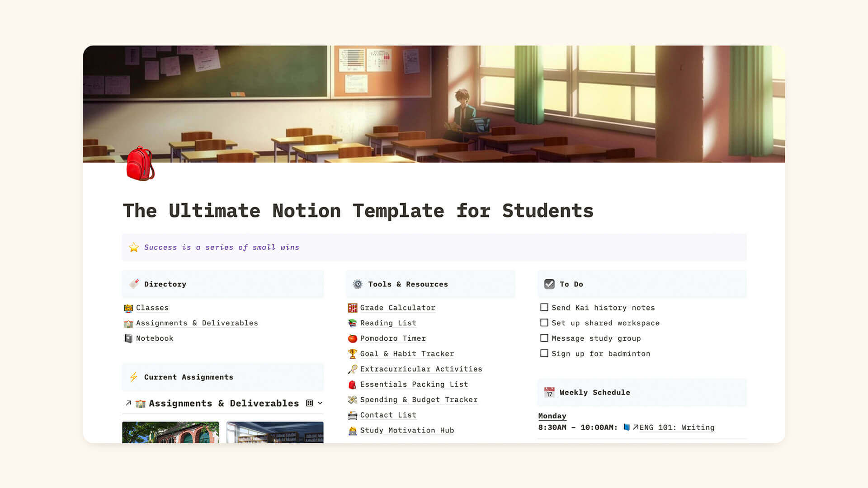Image resolution: width=868 pixels, height=488 pixels.
Task: Open the Reading List resource
Action: [387, 322]
